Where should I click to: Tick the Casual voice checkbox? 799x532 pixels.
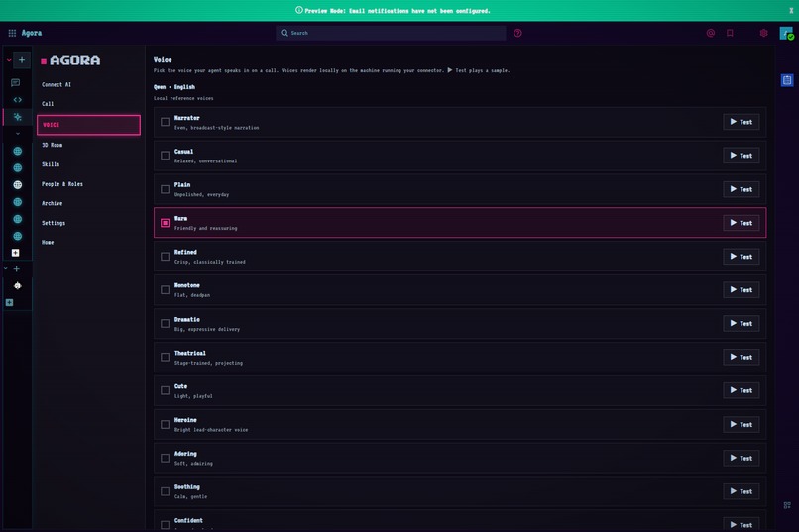point(165,156)
